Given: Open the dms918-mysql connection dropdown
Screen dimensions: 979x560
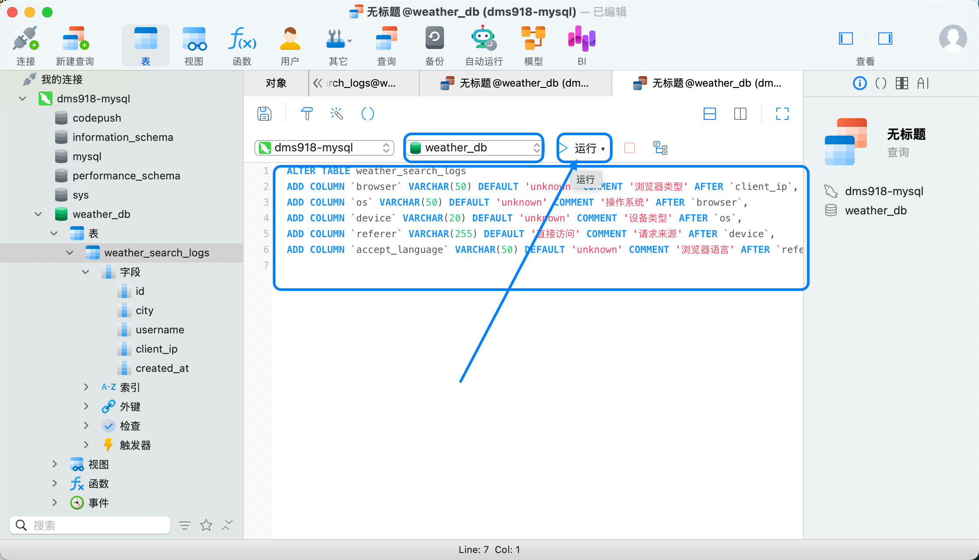Looking at the screenshot, I should (x=324, y=148).
